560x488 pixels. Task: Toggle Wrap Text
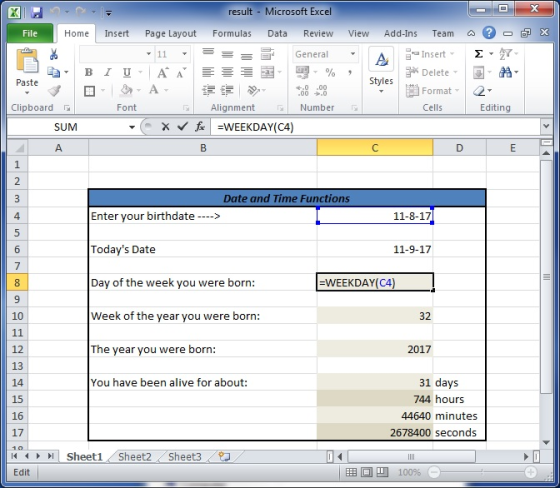click(267, 54)
